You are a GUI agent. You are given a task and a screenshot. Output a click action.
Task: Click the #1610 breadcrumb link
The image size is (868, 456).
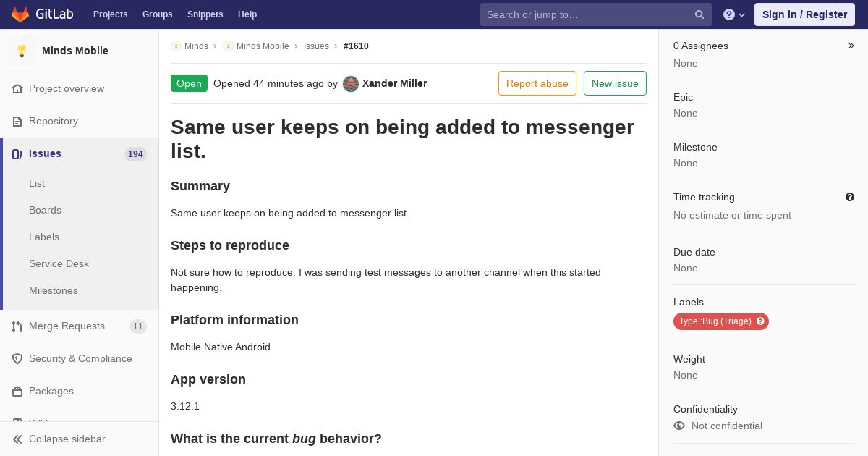tap(356, 46)
